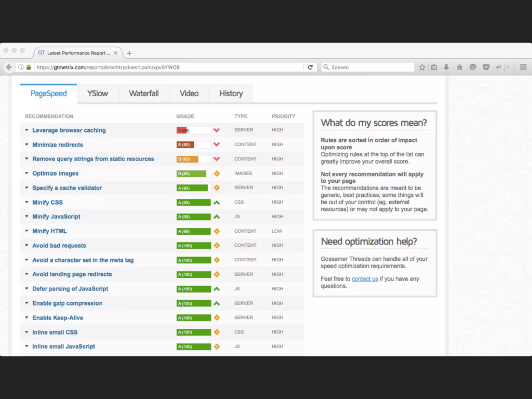
Task: Open a new tab with plus button
Action: click(x=129, y=54)
